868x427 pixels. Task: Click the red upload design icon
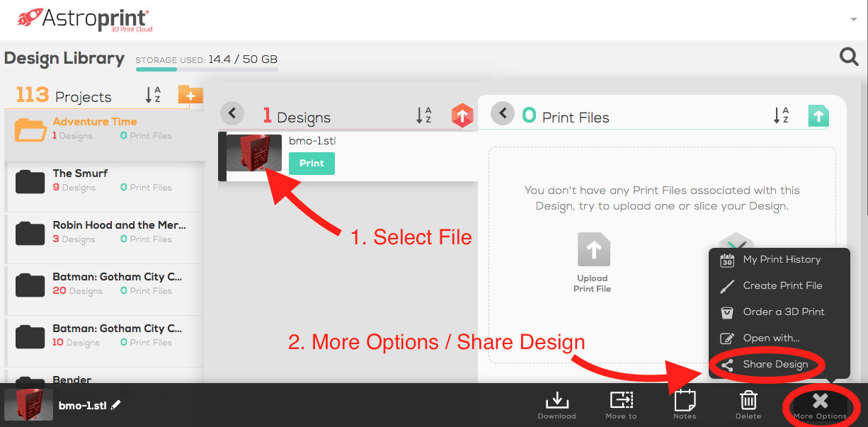pyautogui.click(x=462, y=115)
